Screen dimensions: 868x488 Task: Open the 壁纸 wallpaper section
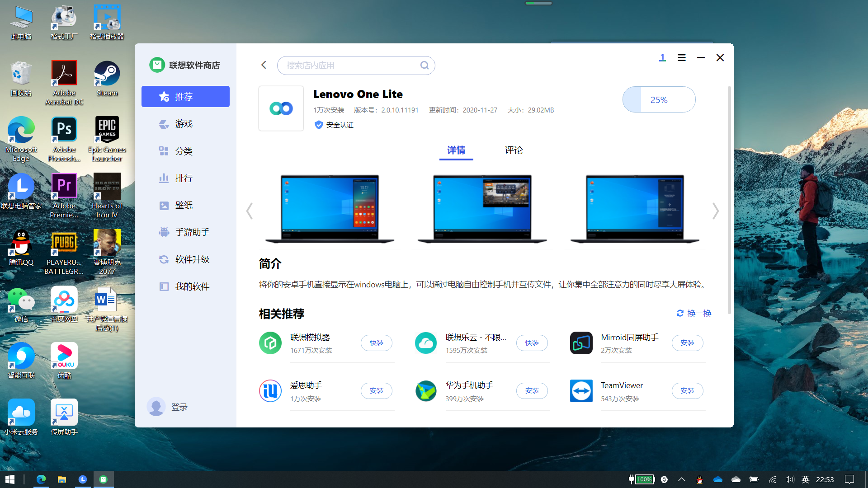tap(185, 205)
